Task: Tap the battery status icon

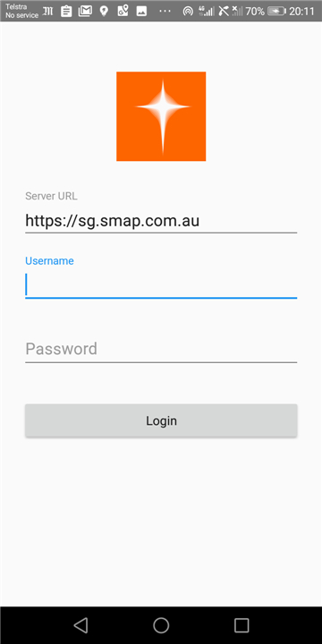Action: 276,12
